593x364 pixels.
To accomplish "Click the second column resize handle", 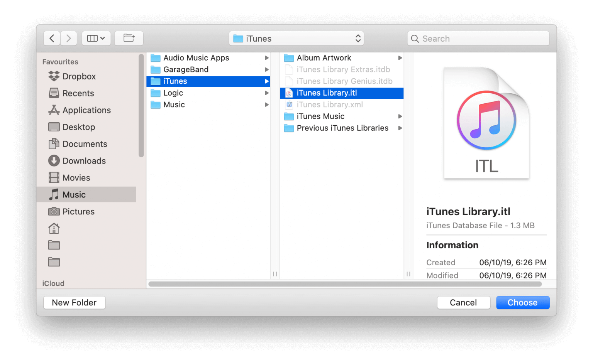I will 408,274.
